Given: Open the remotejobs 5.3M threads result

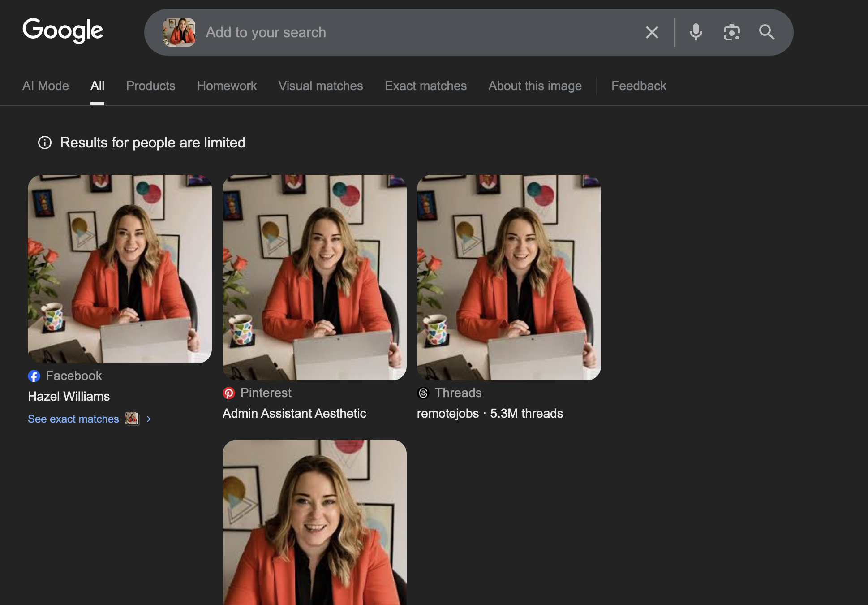Looking at the screenshot, I should [x=509, y=277].
